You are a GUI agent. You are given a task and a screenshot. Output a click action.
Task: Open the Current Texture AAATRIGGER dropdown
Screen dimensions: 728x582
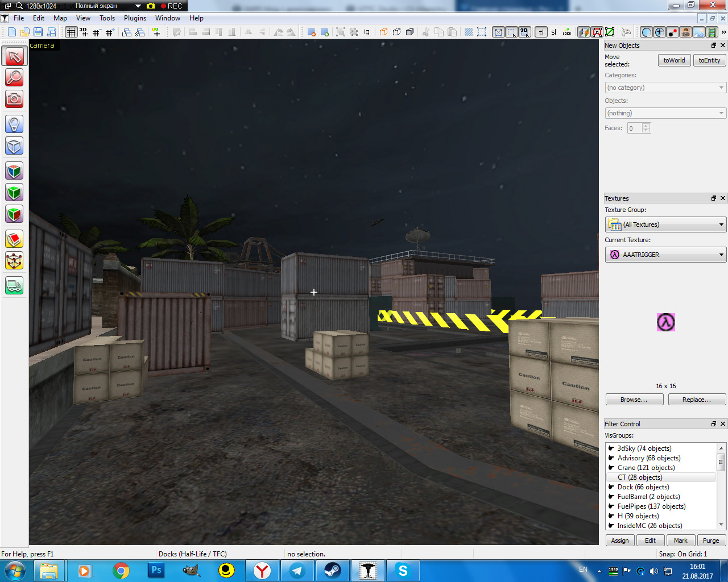point(665,255)
